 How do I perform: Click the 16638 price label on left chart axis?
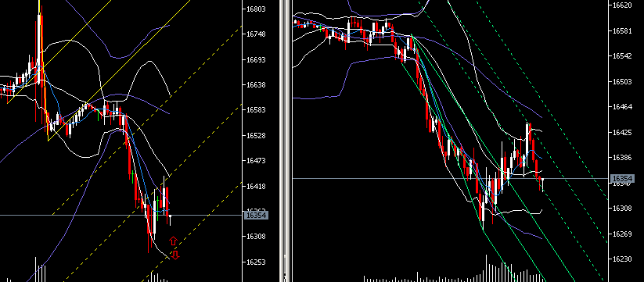(x=256, y=85)
